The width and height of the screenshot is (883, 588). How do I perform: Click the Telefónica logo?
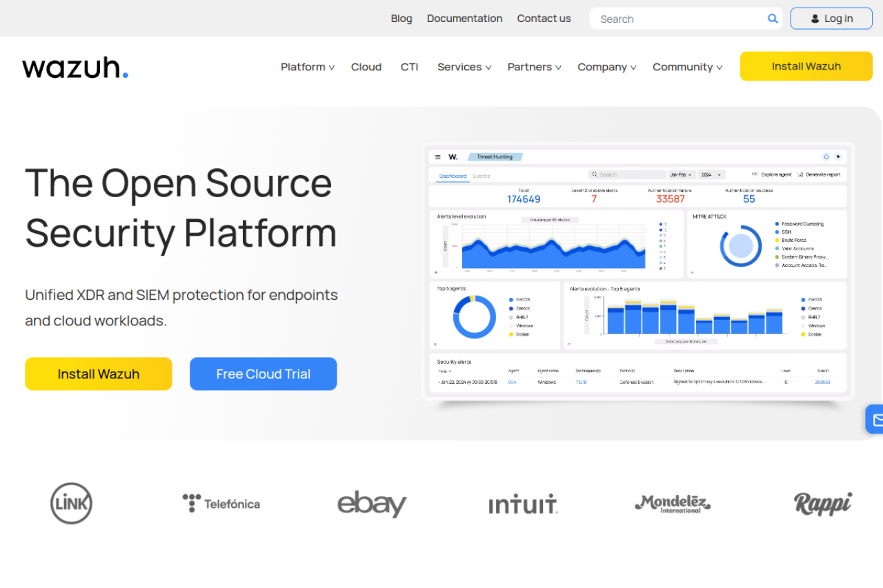pos(221,503)
